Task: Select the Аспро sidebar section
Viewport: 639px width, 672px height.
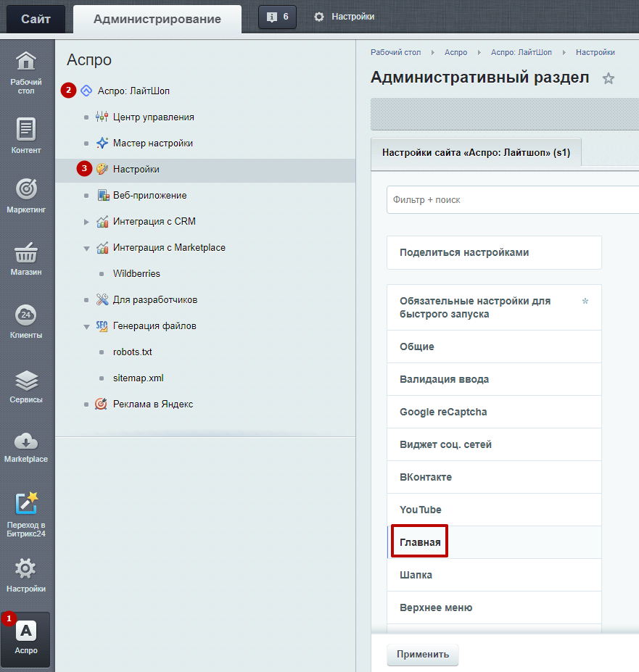Action: click(26, 639)
